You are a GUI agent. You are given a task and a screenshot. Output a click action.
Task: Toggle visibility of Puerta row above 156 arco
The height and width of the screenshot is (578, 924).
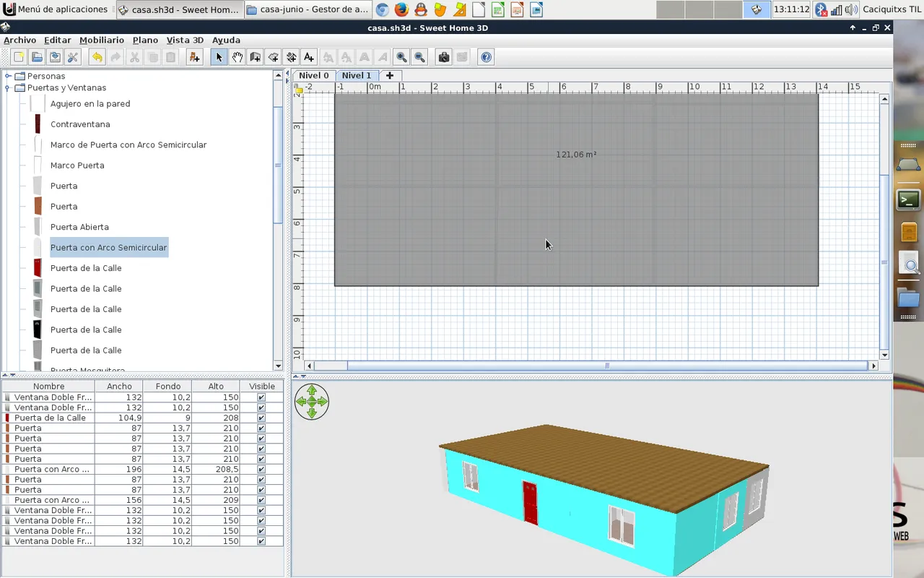[261, 490]
